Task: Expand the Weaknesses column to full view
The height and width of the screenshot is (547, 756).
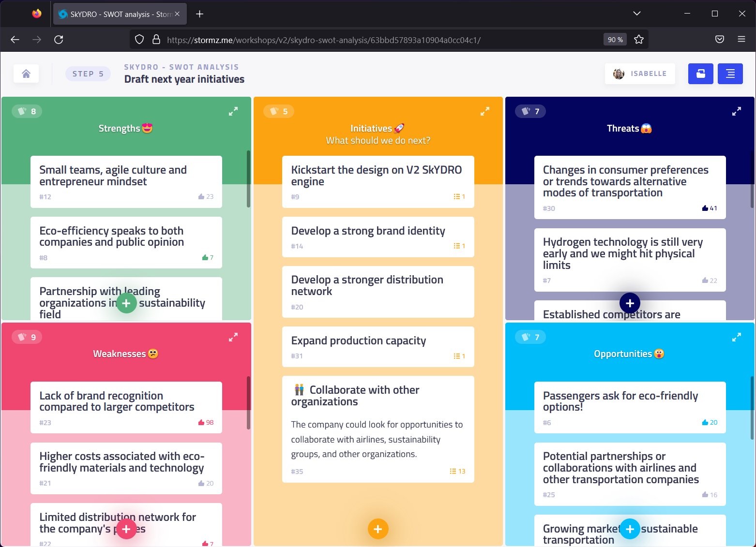Action: [x=233, y=337]
